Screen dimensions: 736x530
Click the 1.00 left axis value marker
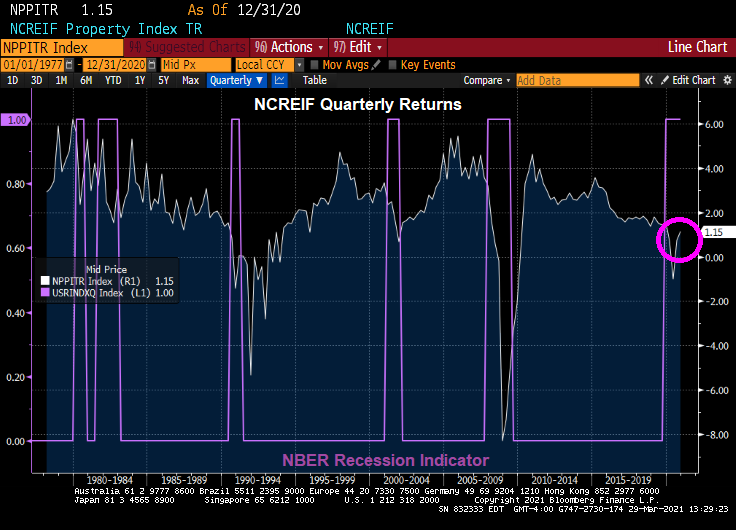[x=16, y=120]
